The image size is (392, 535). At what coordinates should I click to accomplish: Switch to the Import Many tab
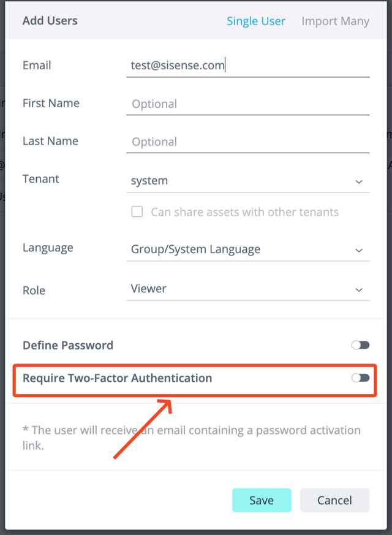point(335,21)
